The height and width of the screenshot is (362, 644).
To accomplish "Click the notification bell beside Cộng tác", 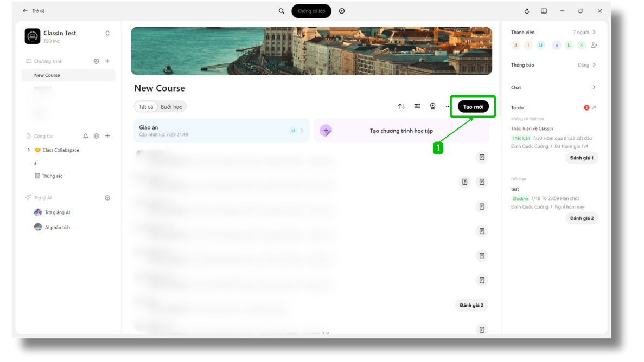I will [85, 136].
